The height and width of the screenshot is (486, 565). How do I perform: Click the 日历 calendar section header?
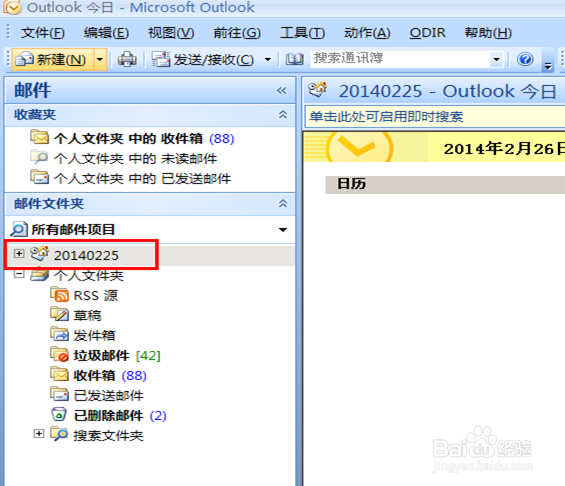445,184
